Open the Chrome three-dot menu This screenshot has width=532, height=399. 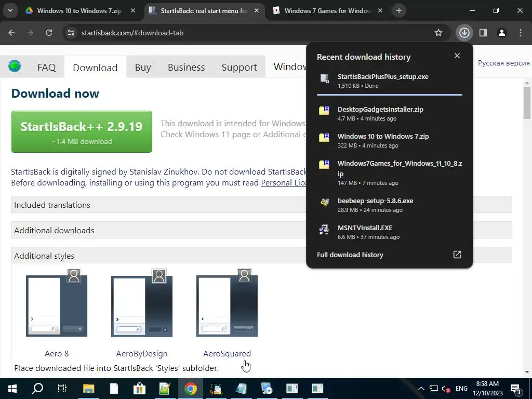[x=521, y=33]
